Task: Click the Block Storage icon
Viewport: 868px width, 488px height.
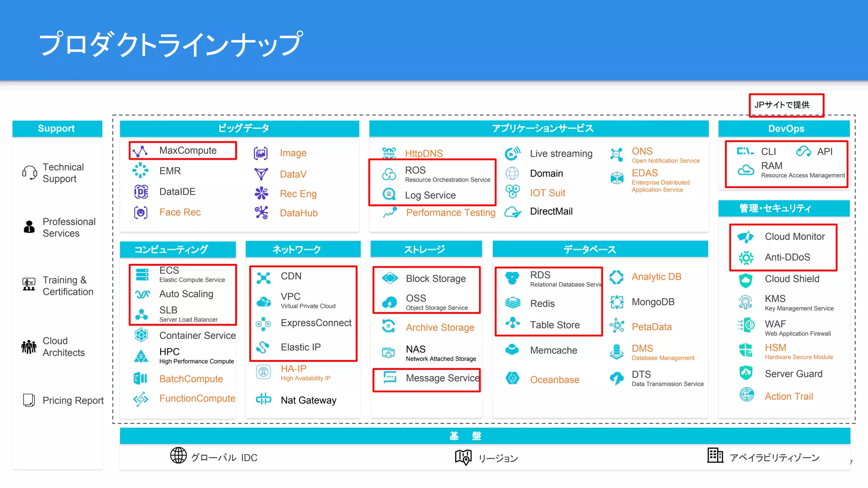Action: [390, 278]
